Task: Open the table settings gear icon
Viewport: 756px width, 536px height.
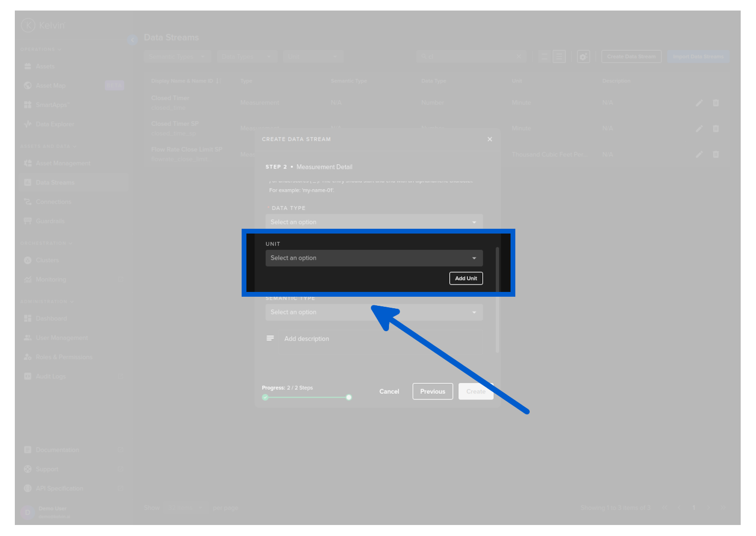Action: click(583, 56)
